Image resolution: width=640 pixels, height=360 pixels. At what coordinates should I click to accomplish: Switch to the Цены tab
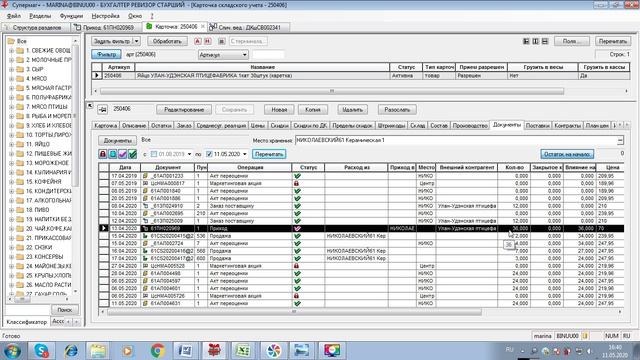pyautogui.click(x=258, y=126)
